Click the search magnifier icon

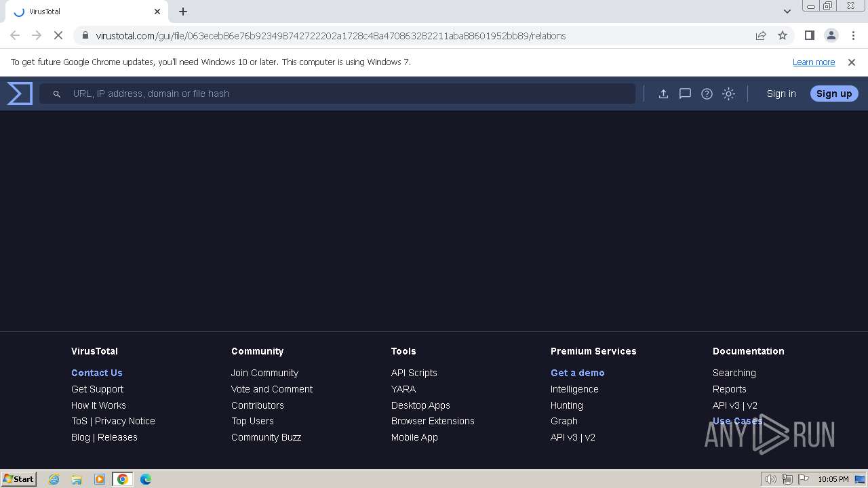coord(57,94)
